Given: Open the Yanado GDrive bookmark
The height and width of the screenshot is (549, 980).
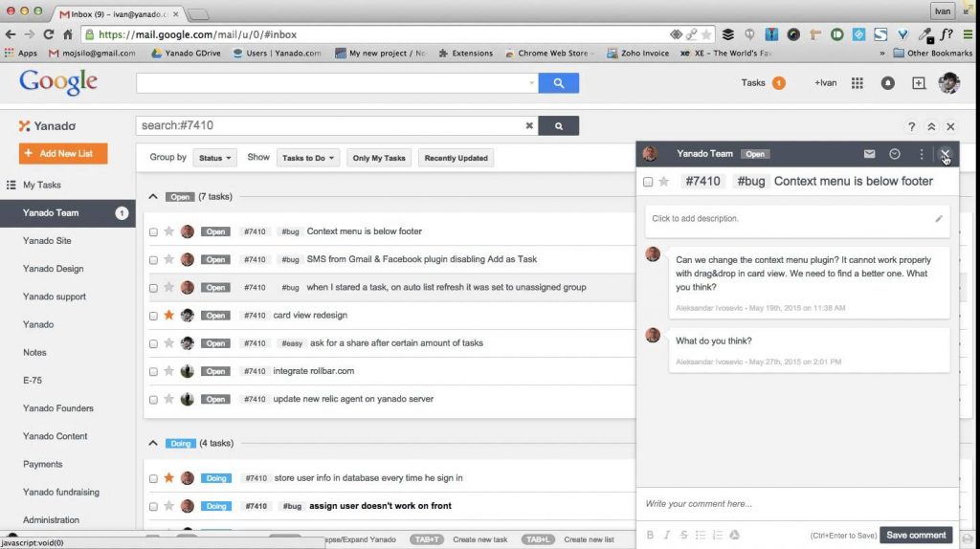Looking at the screenshot, I should click(187, 54).
